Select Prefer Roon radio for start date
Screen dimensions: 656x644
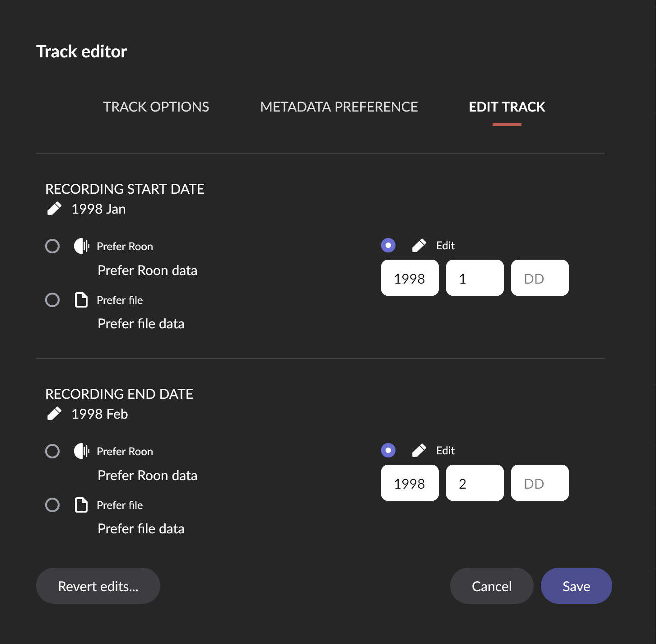click(52, 246)
